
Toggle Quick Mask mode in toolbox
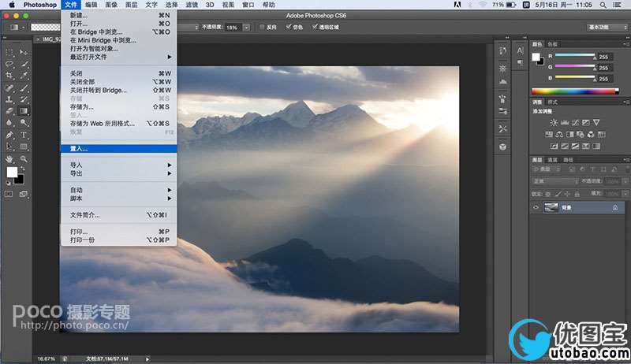[x=9, y=194]
